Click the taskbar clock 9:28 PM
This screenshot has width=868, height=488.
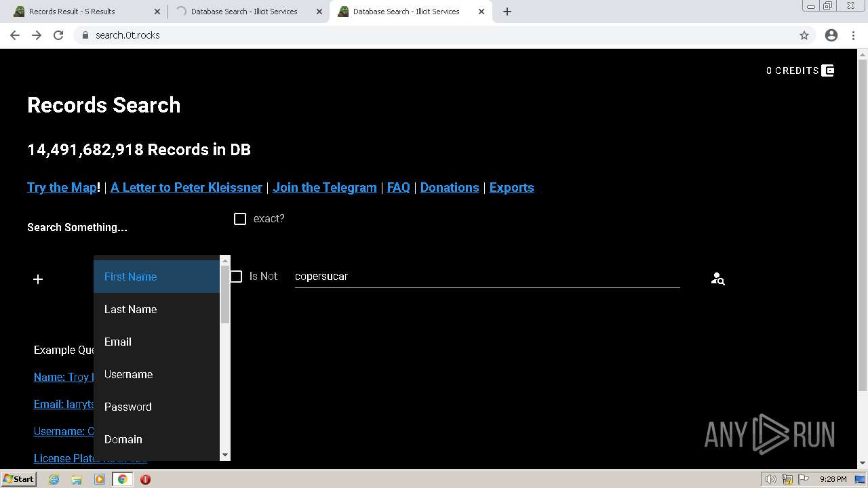point(833,479)
